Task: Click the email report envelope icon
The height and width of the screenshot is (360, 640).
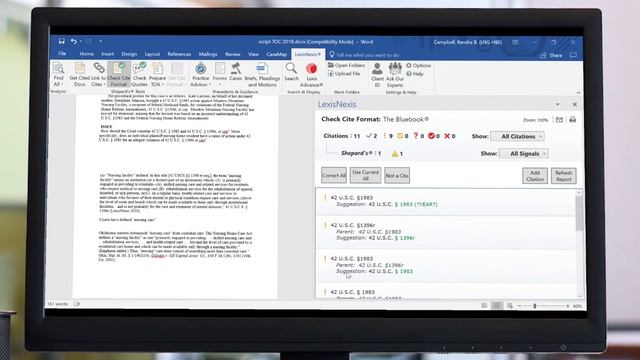Action: pyautogui.click(x=559, y=120)
